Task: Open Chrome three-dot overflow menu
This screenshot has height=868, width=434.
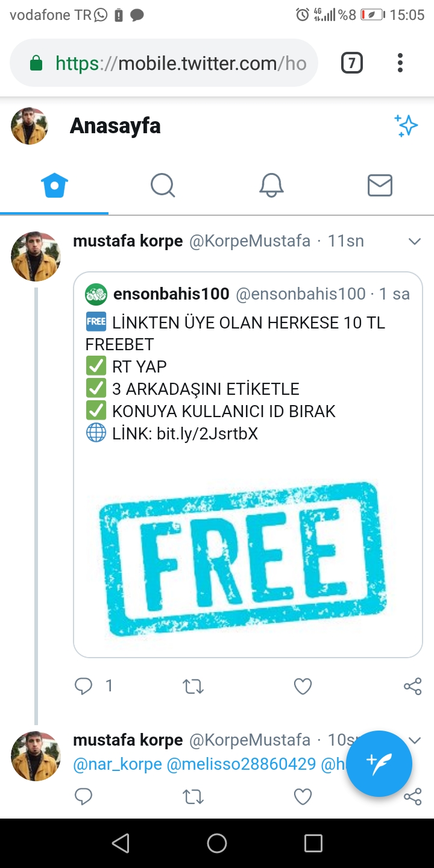Action: pyautogui.click(x=400, y=63)
